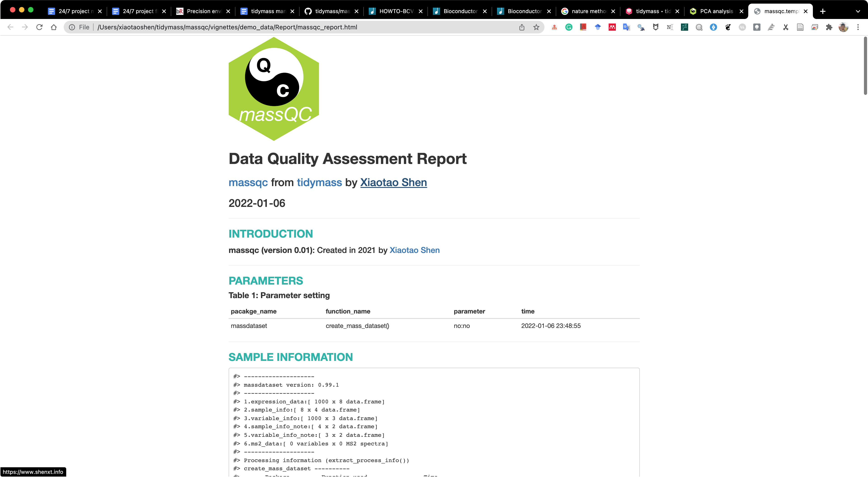Open the red dictionary book extension
868x477 pixels.
pos(583,27)
